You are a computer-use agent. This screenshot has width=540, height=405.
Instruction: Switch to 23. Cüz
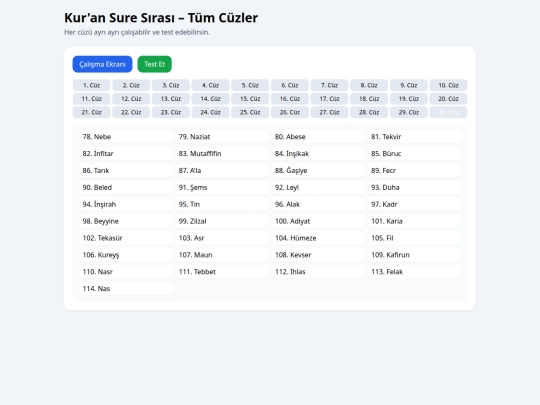coord(171,112)
